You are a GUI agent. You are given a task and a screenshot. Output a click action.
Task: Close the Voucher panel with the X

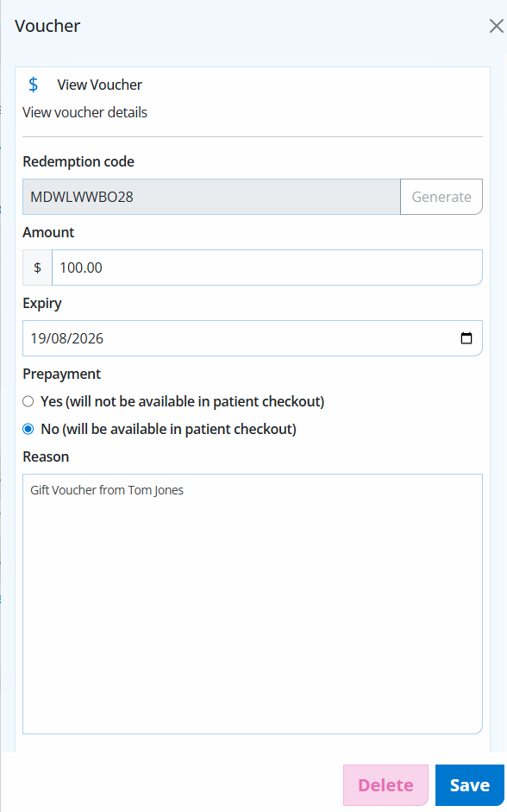click(x=496, y=26)
